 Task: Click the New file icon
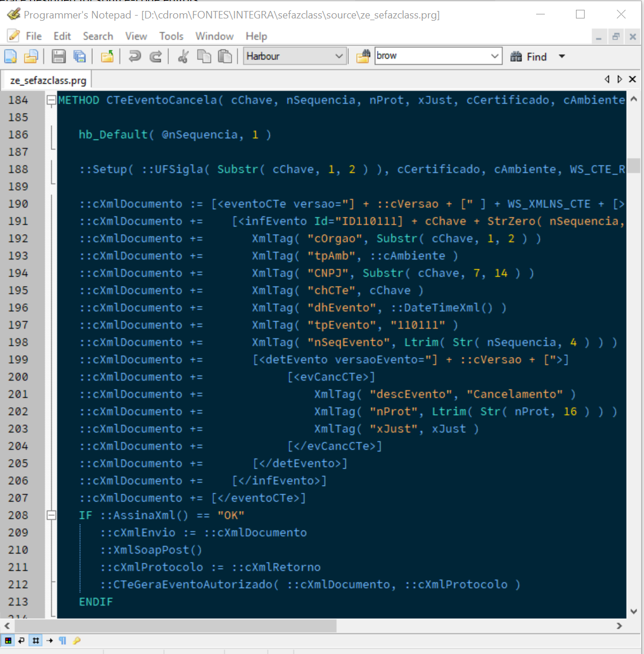click(10, 56)
